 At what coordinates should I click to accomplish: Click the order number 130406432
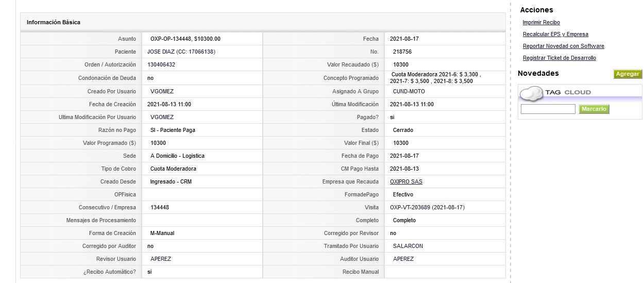click(x=161, y=65)
